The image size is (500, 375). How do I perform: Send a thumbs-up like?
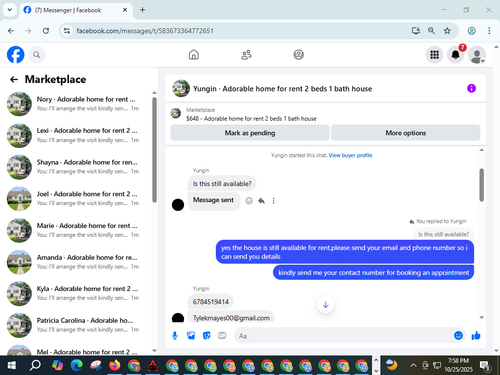pyautogui.click(x=476, y=336)
